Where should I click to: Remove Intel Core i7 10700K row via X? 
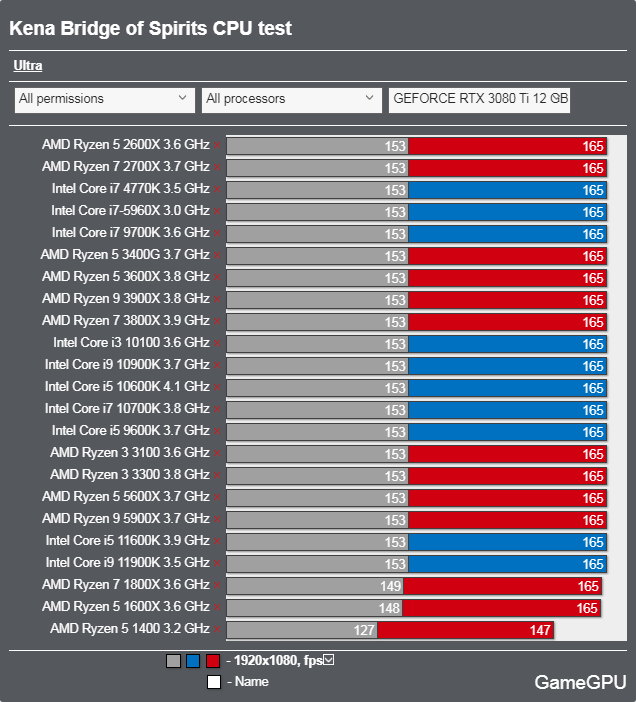click(x=217, y=409)
